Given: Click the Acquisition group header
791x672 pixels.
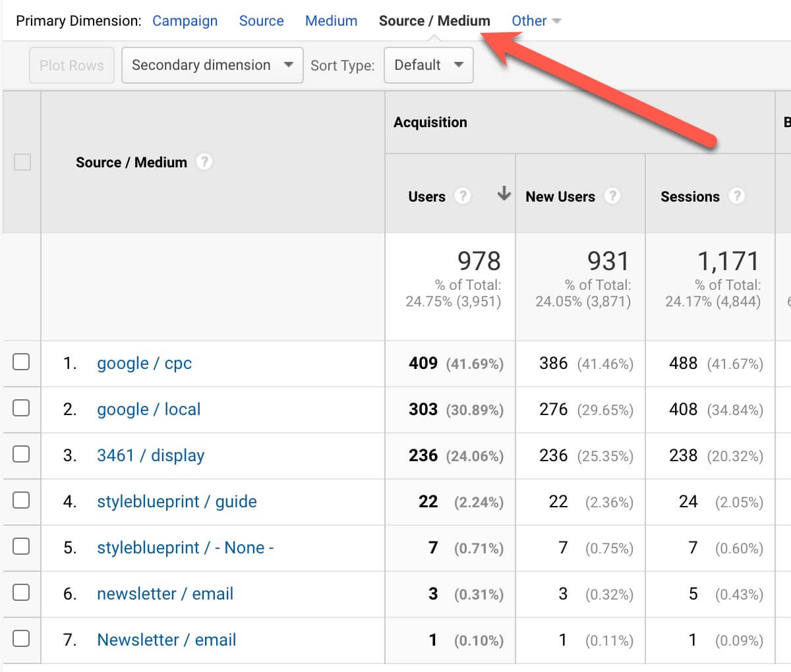Looking at the screenshot, I should [x=430, y=122].
